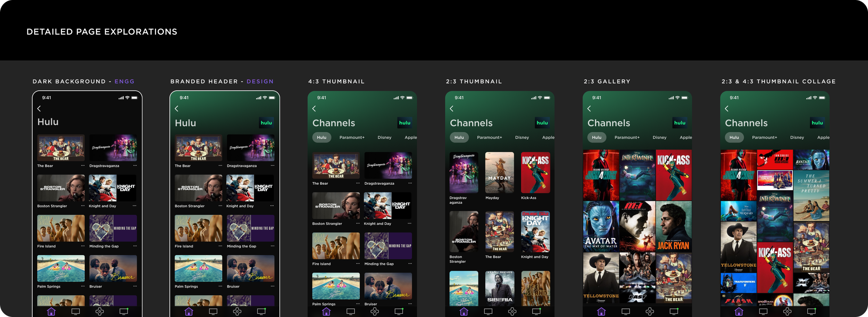Image resolution: width=868 pixels, height=317 pixels.
Task: Open Summer I Turned Pretty poster in Collage
Action: (x=811, y=196)
